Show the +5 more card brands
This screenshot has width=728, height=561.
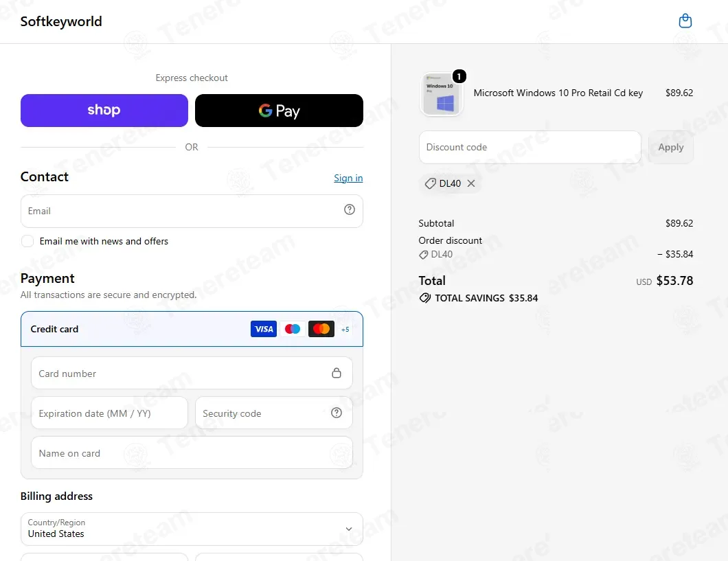point(345,330)
